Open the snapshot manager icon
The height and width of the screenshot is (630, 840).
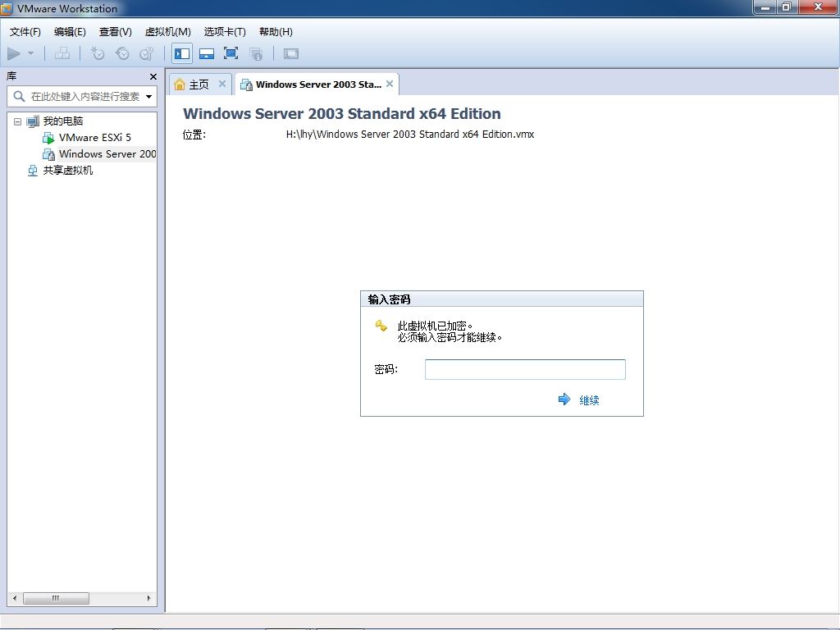point(147,53)
